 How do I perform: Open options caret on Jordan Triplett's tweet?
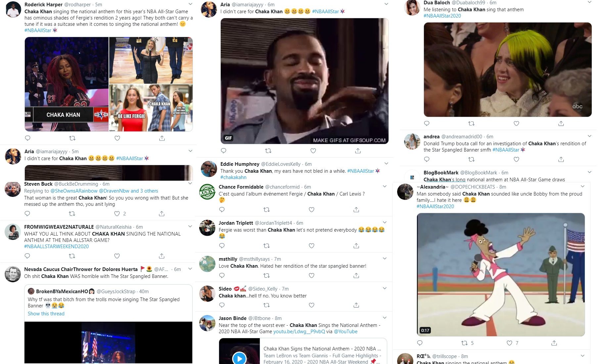[x=385, y=222]
